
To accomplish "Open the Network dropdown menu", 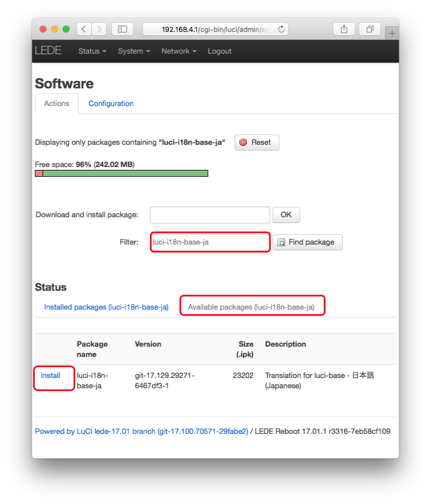I will [x=178, y=51].
